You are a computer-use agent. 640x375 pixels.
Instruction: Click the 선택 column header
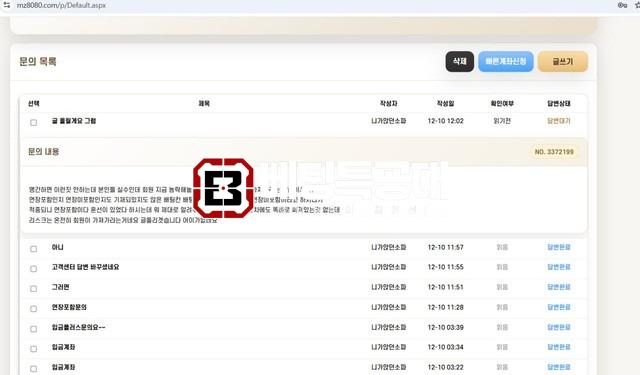click(x=33, y=104)
